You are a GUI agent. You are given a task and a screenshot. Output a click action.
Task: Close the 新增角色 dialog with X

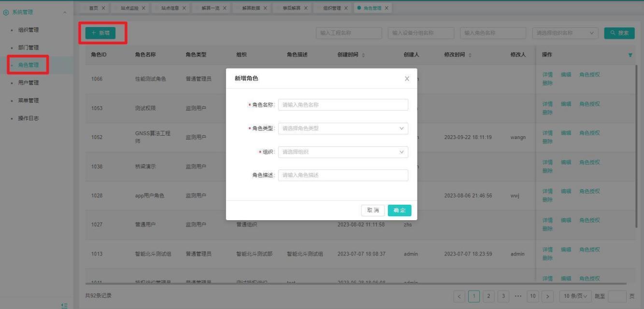click(407, 79)
